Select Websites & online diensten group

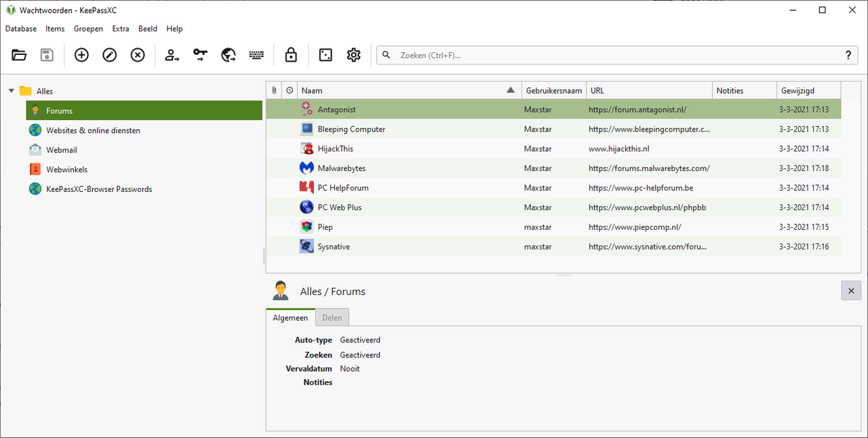click(93, 130)
